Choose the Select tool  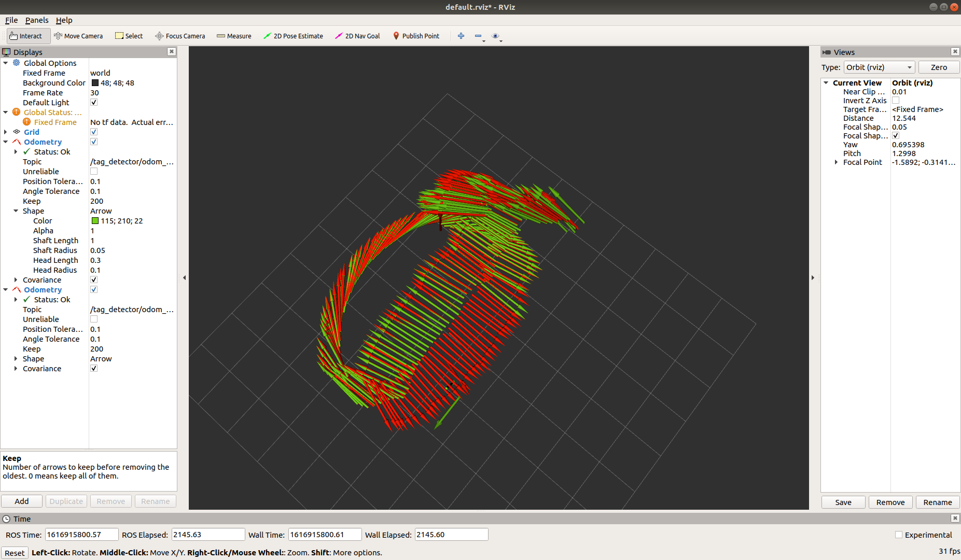[129, 36]
